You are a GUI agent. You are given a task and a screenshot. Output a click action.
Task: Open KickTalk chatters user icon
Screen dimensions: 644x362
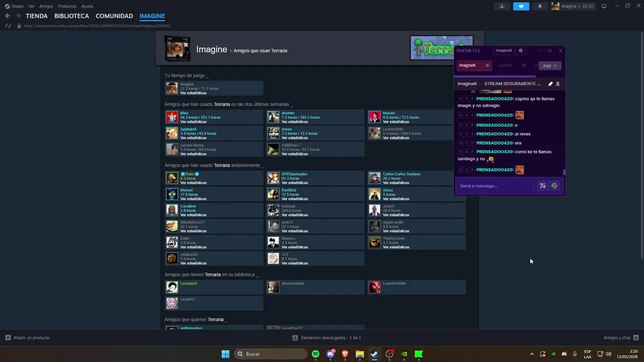pyautogui.click(x=557, y=84)
